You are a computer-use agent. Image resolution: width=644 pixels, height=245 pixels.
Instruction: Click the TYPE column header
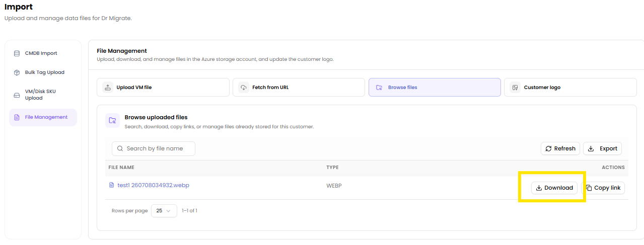point(332,168)
